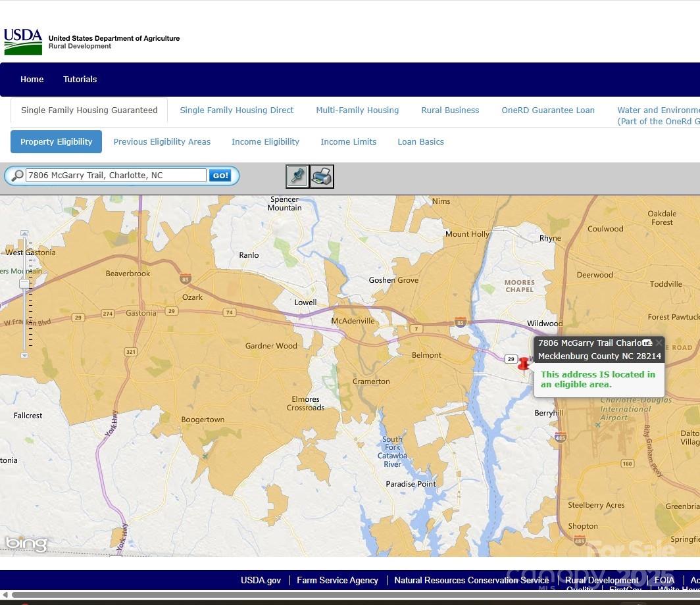Switch to Single Family Housing Direct tab
700x605 pixels.
click(237, 110)
